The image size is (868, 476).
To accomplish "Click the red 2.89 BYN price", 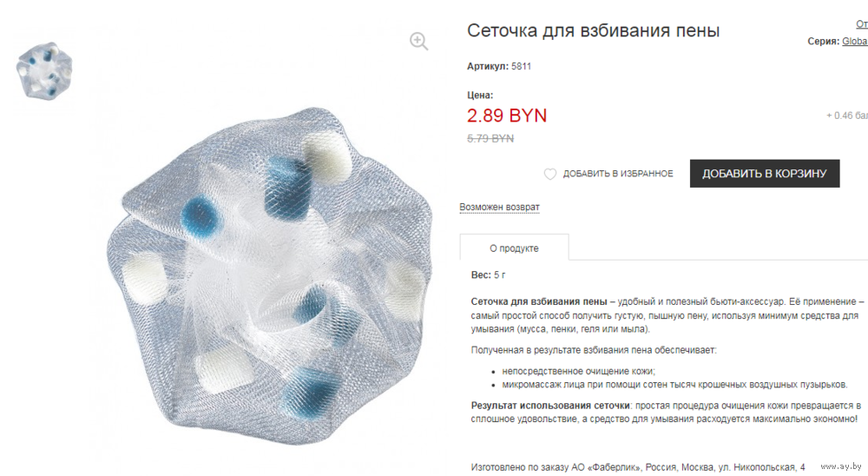I will click(507, 116).
